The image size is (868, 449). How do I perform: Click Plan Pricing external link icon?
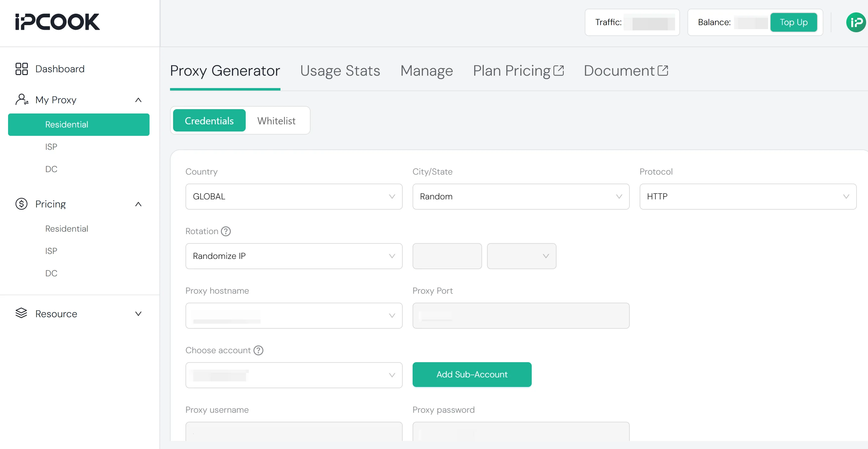(559, 70)
